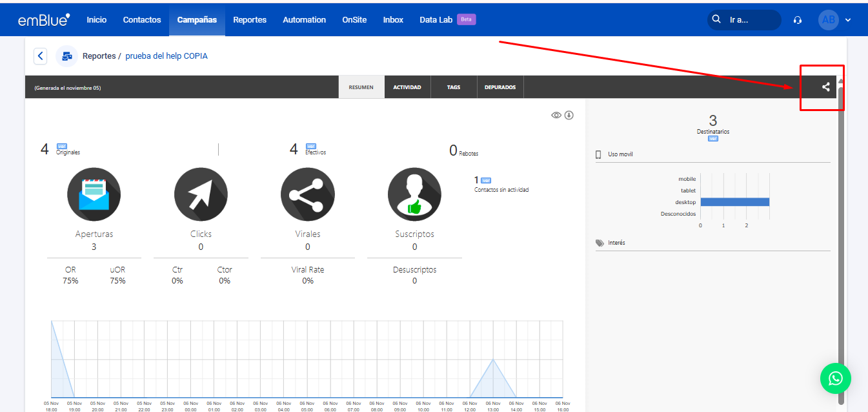Click the Aperturas envelope icon
This screenshot has width=868, height=412.
click(x=94, y=194)
